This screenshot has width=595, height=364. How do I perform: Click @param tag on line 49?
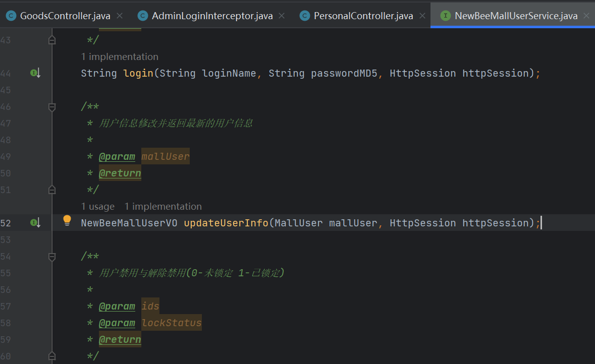point(117,157)
